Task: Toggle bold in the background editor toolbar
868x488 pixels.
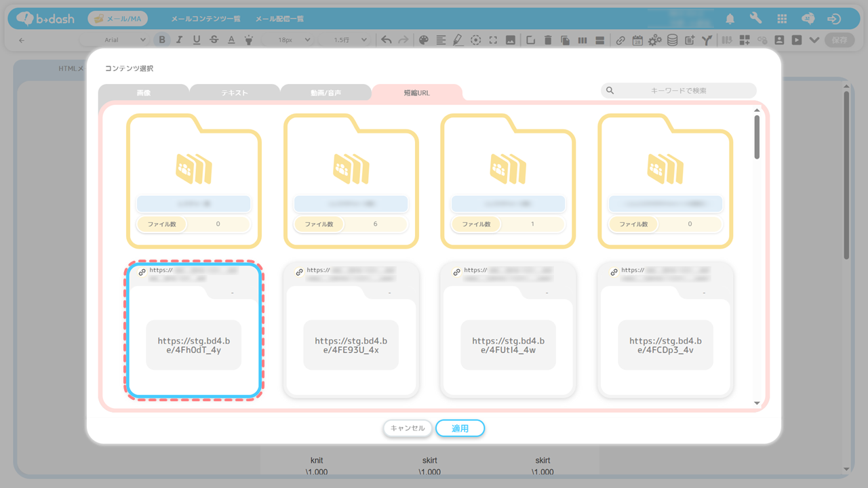Action: click(x=162, y=40)
